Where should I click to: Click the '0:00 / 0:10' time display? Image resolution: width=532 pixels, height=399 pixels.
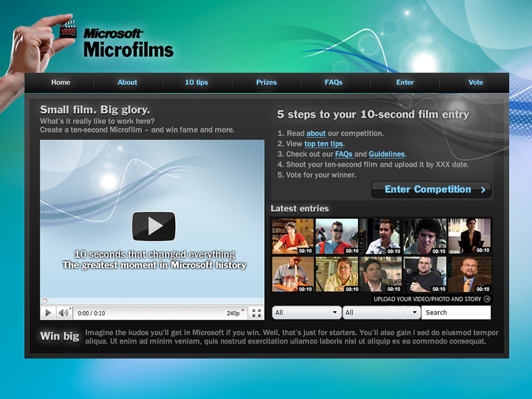91,313
